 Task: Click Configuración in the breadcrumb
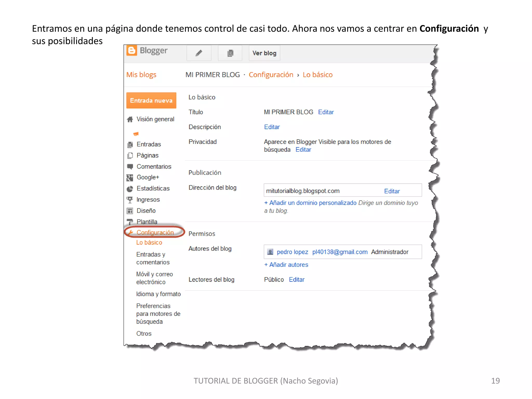coord(271,75)
